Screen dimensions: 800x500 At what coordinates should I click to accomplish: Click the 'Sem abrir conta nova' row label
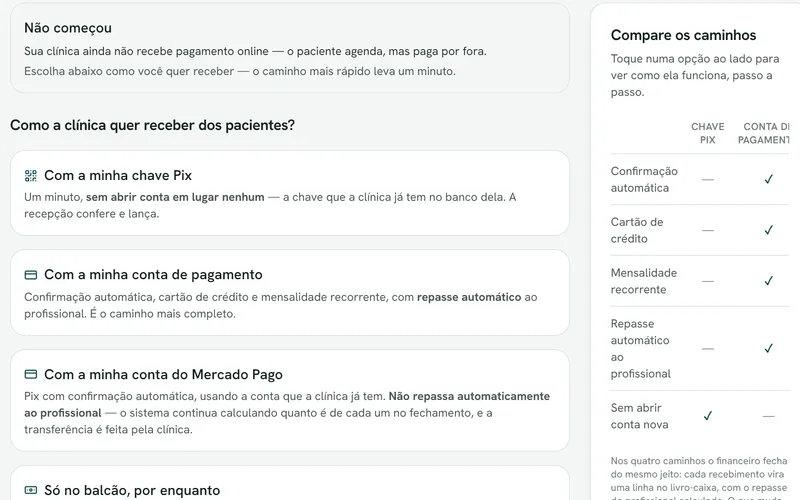click(639, 416)
